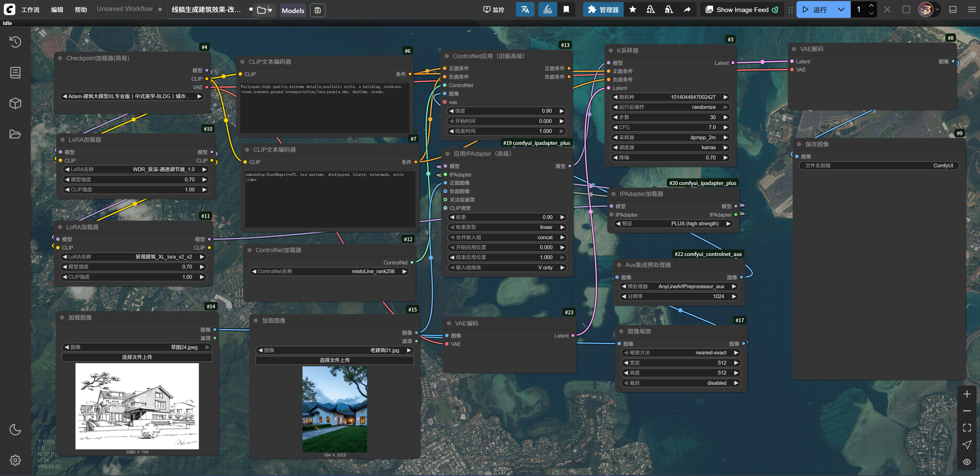Click the Show Image Feed button
This screenshot has width=980, height=476.
742,9
